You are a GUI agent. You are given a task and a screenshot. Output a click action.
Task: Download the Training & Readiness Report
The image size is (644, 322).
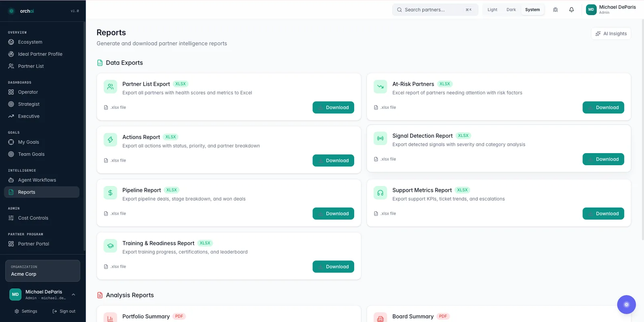click(333, 267)
